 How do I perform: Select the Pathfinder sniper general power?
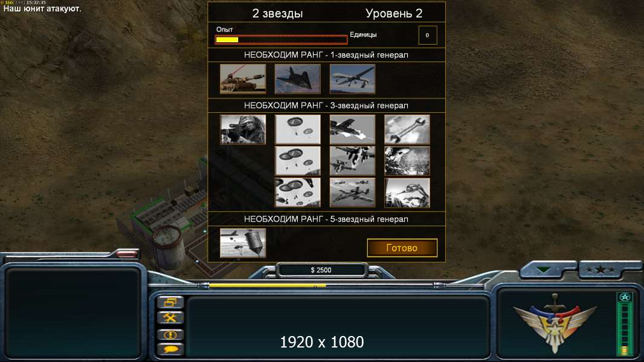243,130
